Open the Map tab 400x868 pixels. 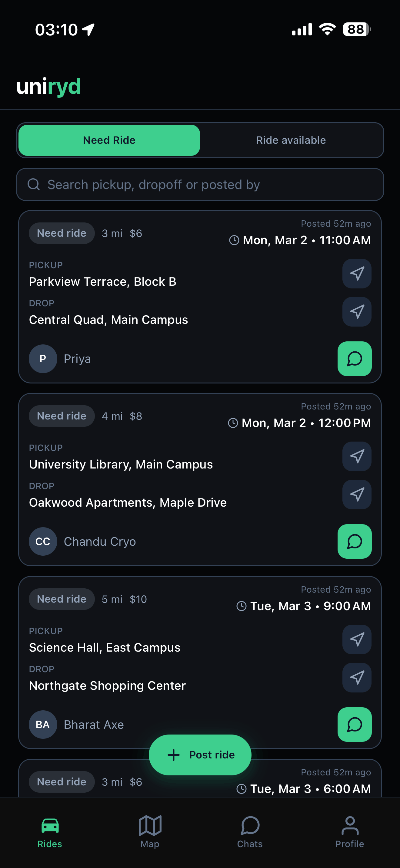click(150, 831)
